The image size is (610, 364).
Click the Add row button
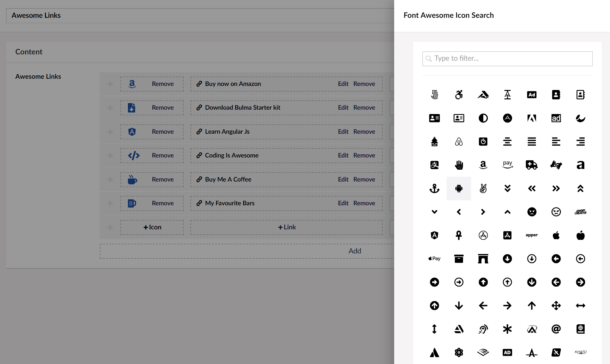click(355, 251)
